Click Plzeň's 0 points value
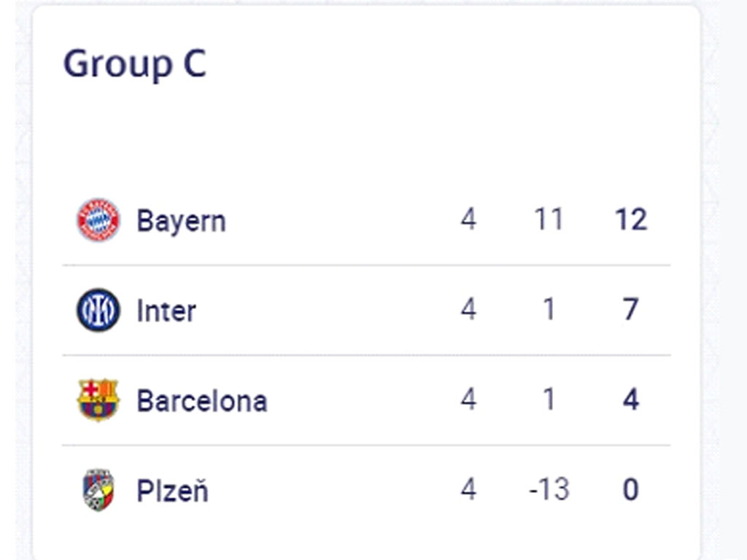The width and height of the screenshot is (747, 560). click(631, 490)
